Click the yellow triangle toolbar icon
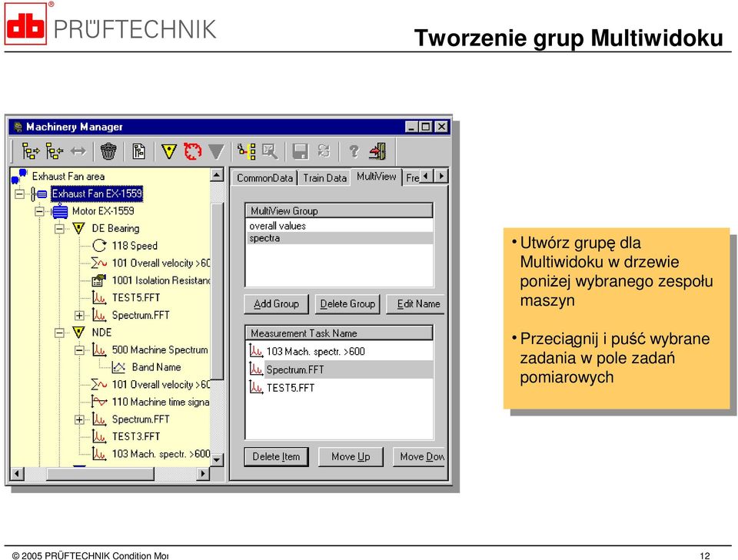The height and width of the screenshot is (560, 738). (169, 151)
